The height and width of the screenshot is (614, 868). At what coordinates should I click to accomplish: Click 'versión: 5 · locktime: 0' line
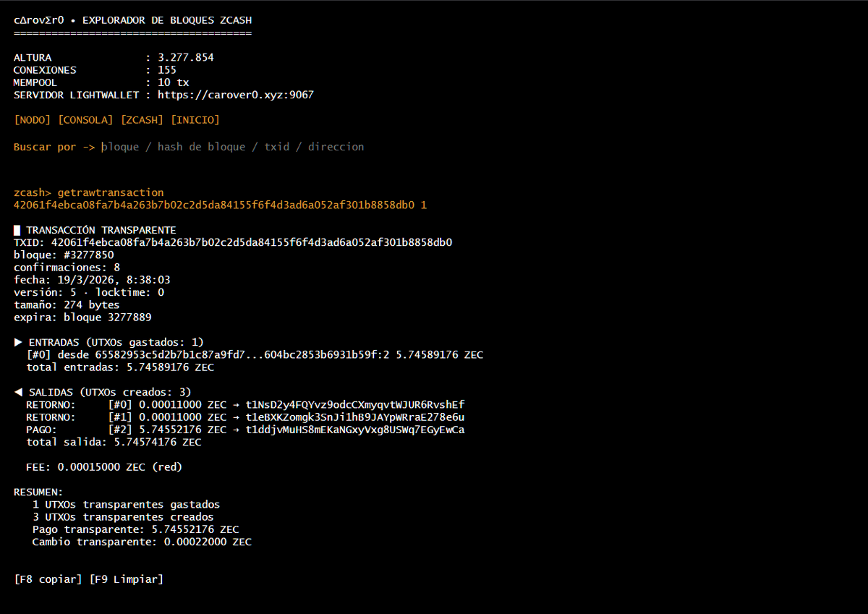[x=89, y=292]
